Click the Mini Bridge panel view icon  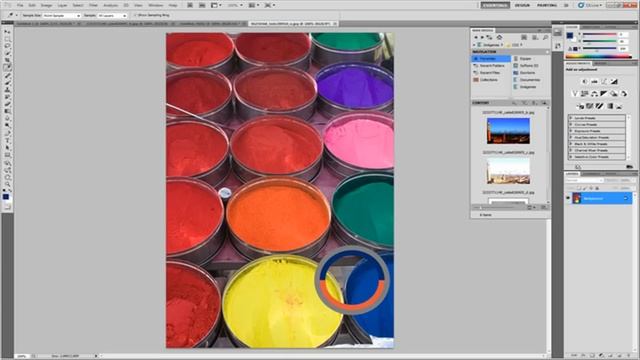535,37
